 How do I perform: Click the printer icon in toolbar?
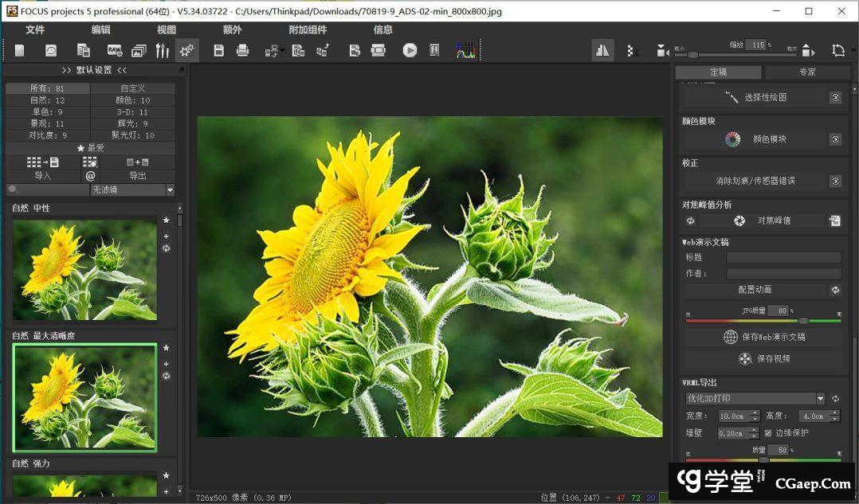(242, 50)
